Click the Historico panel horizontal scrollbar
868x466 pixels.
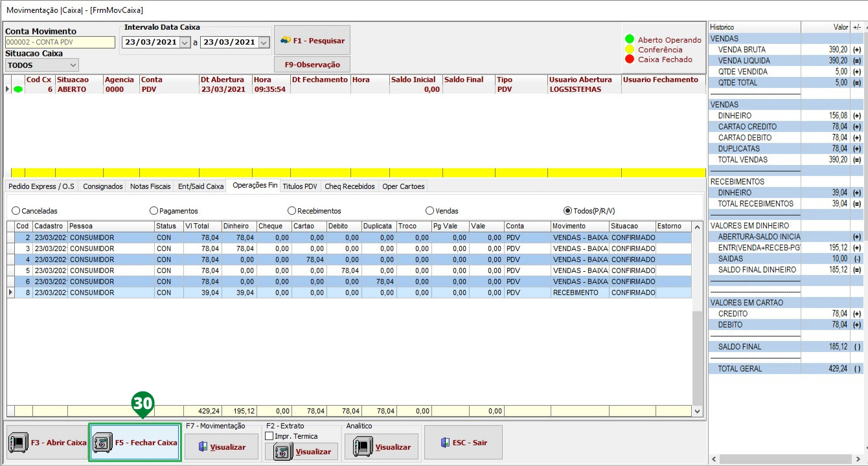coord(786,459)
